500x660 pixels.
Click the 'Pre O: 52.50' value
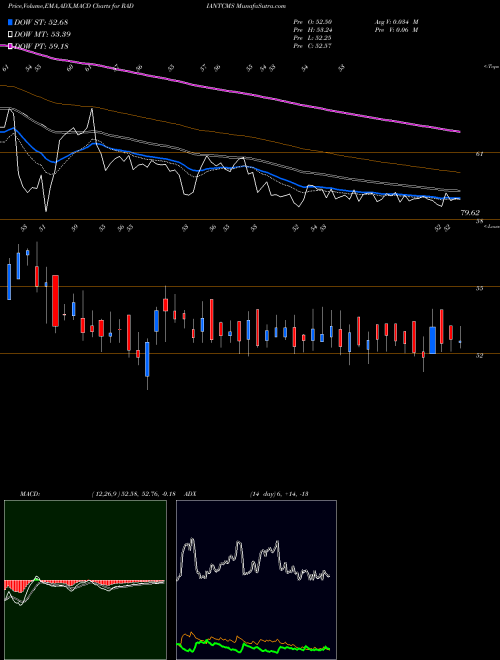313,22
